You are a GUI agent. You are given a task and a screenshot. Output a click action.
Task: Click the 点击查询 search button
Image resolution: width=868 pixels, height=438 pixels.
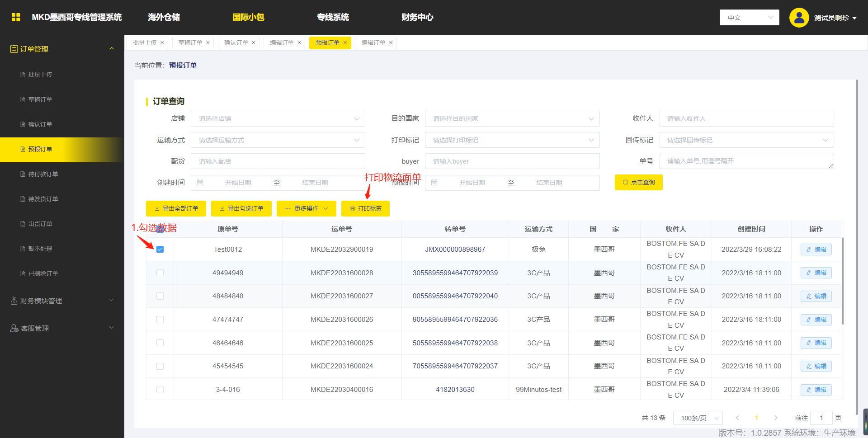pyautogui.click(x=638, y=182)
